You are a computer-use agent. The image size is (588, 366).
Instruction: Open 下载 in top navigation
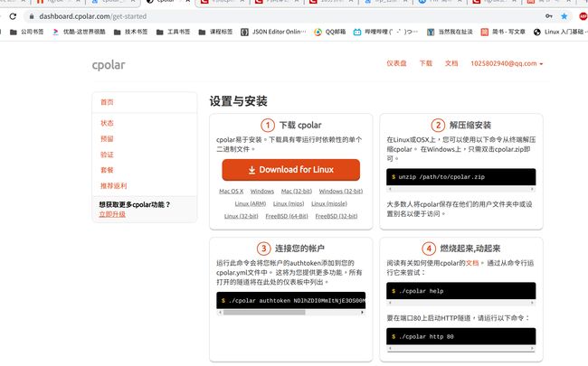tap(426, 63)
